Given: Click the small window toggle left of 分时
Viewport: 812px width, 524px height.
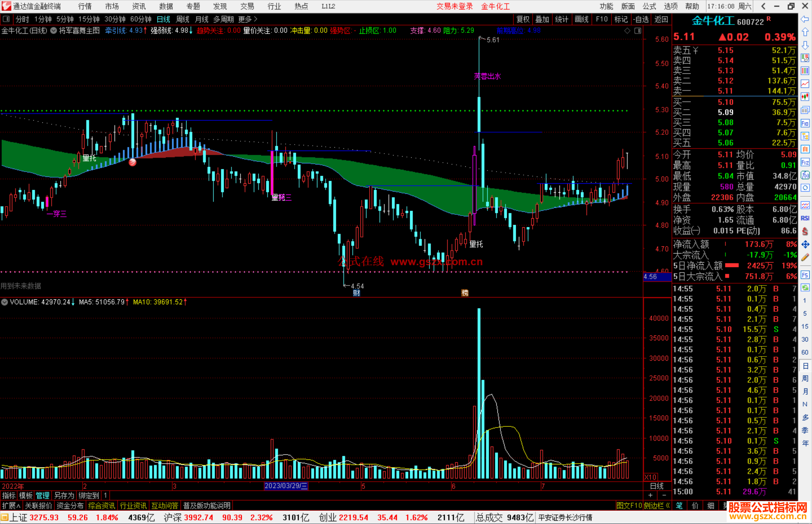Looking at the screenshot, I should click(x=6, y=19).
